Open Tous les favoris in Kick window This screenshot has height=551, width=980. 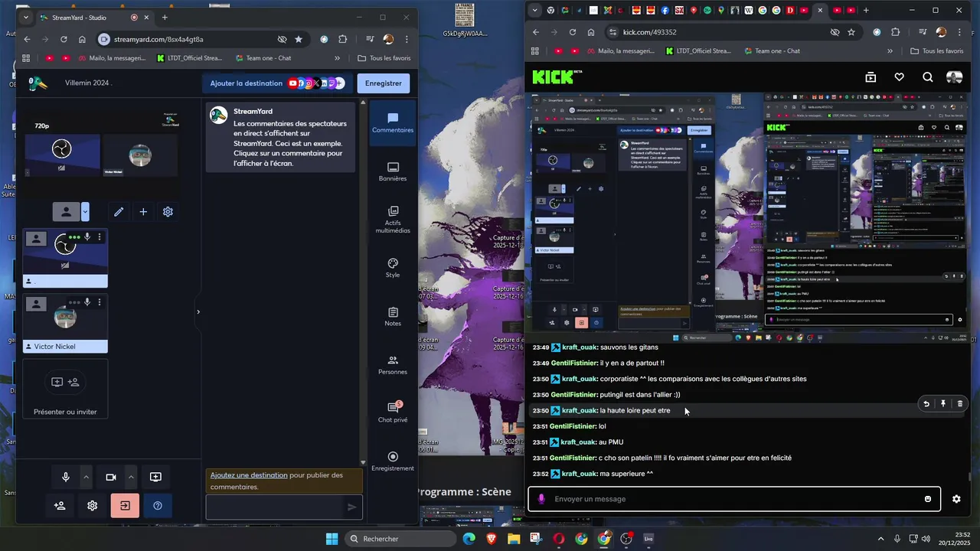[937, 51]
